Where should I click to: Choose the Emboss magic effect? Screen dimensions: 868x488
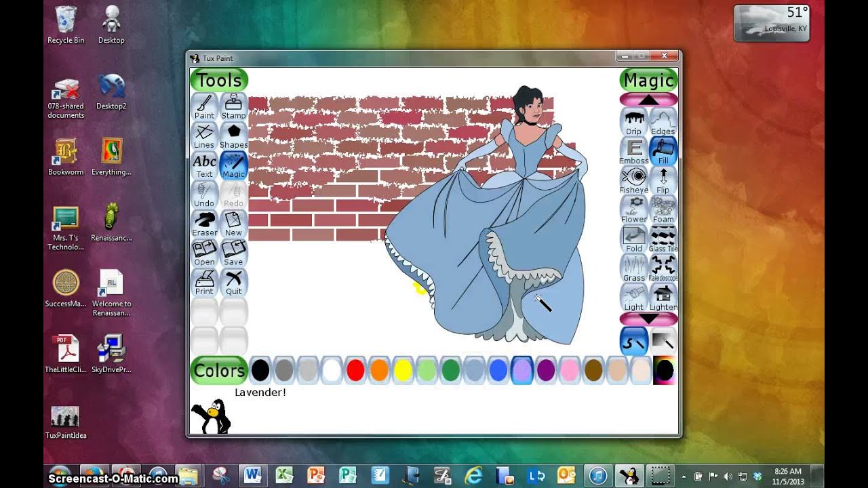tap(634, 150)
